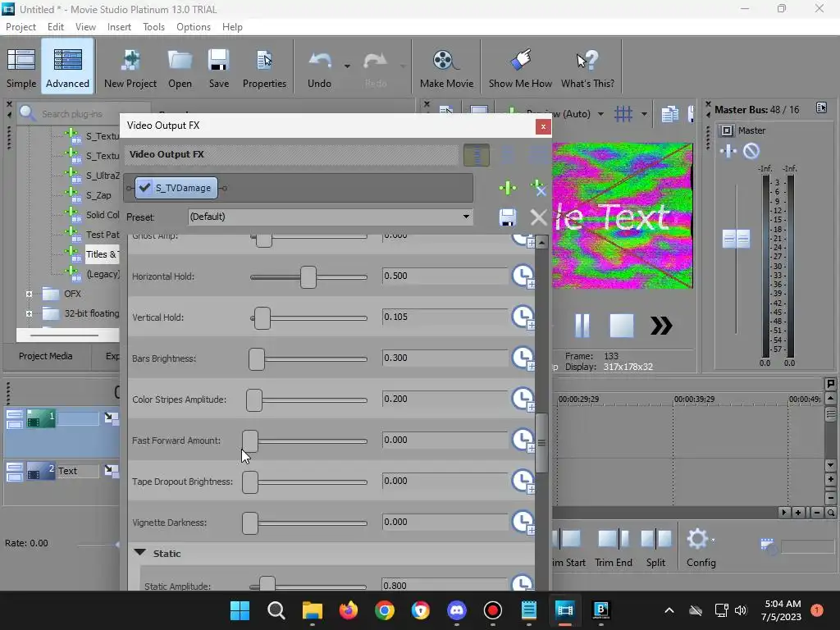Select the Test Pattern plug-in

coord(103,235)
